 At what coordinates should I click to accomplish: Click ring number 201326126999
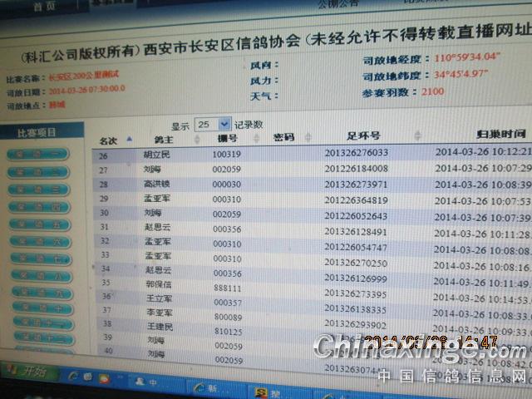355,278
